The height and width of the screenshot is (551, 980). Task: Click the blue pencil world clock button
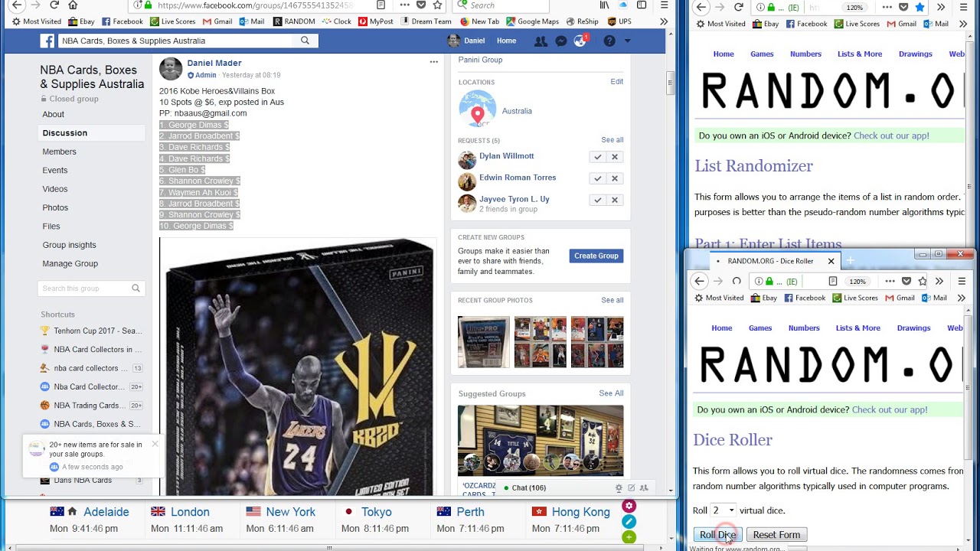click(629, 521)
